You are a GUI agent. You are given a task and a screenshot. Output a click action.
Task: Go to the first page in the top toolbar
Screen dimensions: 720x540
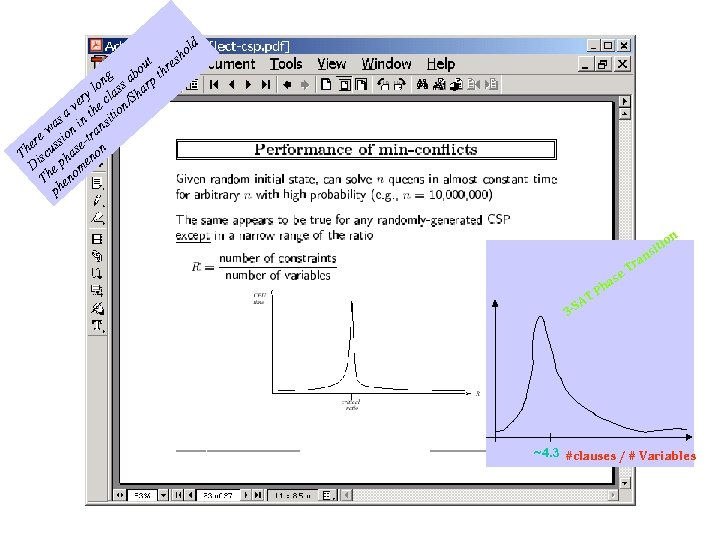(x=214, y=84)
